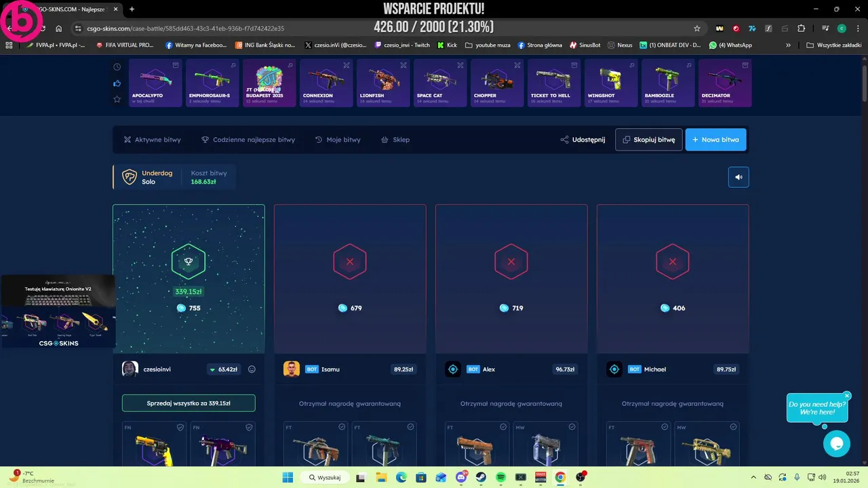Open the Connexion drop card

(326, 83)
